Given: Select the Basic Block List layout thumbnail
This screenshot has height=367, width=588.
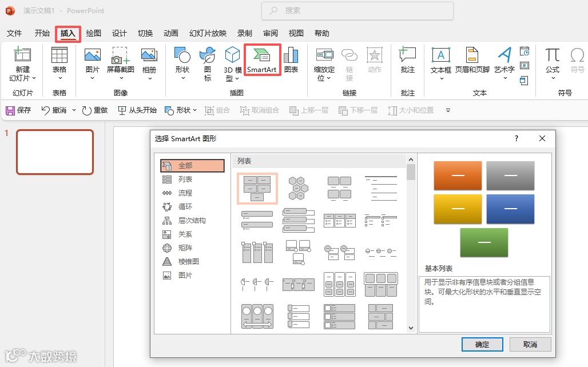Looking at the screenshot, I should pyautogui.click(x=257, y=189).
